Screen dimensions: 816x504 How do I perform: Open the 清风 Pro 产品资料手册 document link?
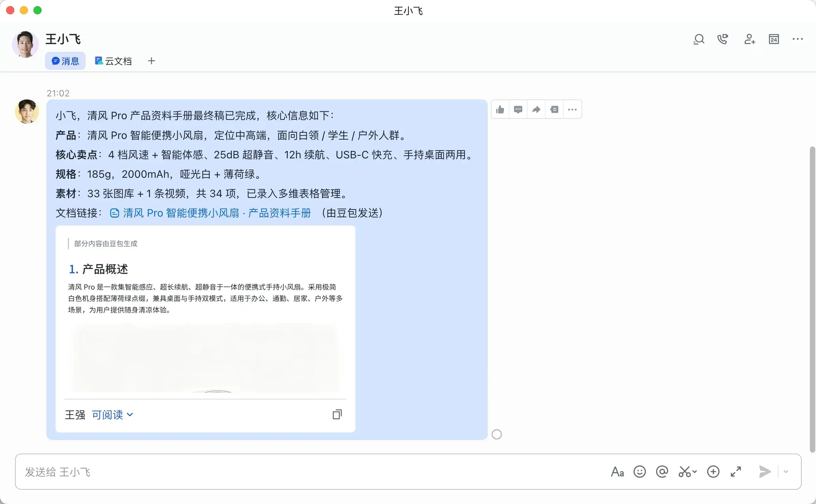pyautogui.click(x=211, y=213)
